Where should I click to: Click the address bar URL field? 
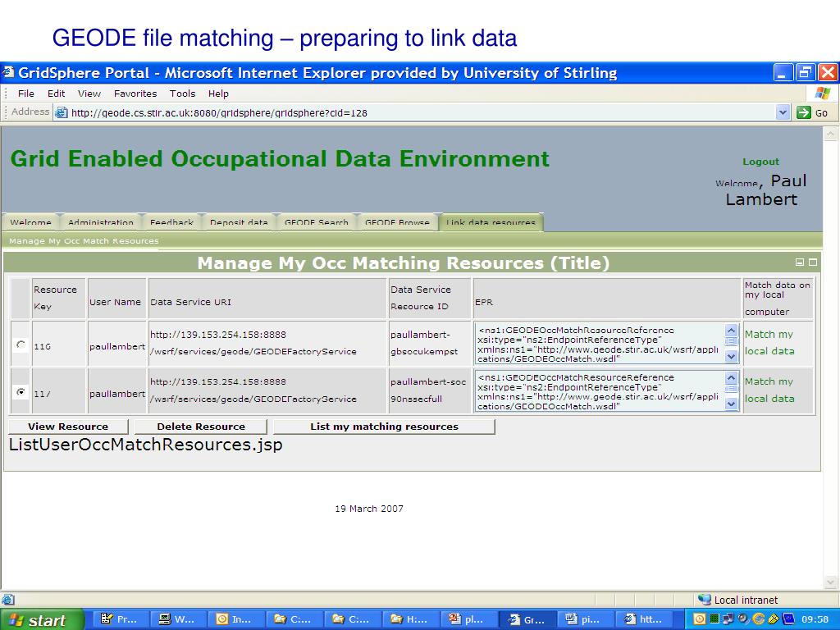[413, 112]
